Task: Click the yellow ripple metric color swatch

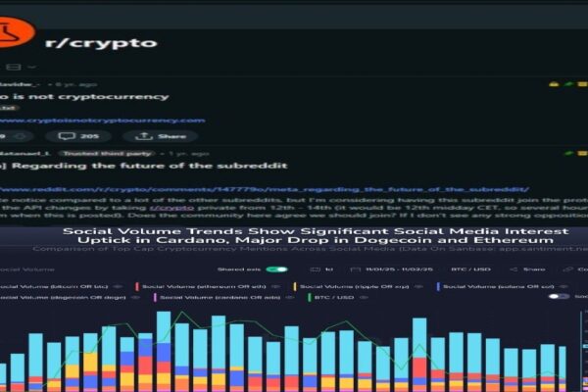Action: tap(295, 286)
